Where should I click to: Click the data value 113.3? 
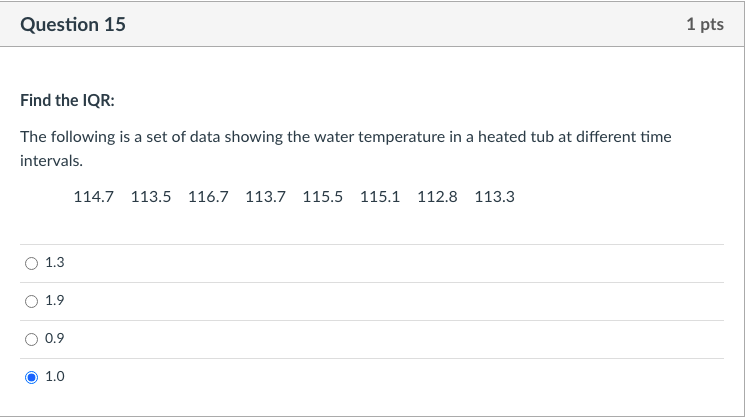click(x=494, y=197)
